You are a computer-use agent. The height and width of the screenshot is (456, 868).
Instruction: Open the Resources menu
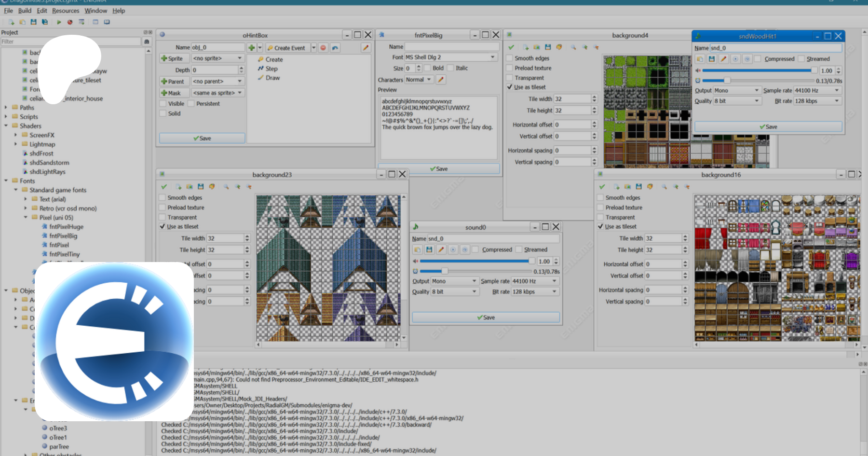(65, 11)
